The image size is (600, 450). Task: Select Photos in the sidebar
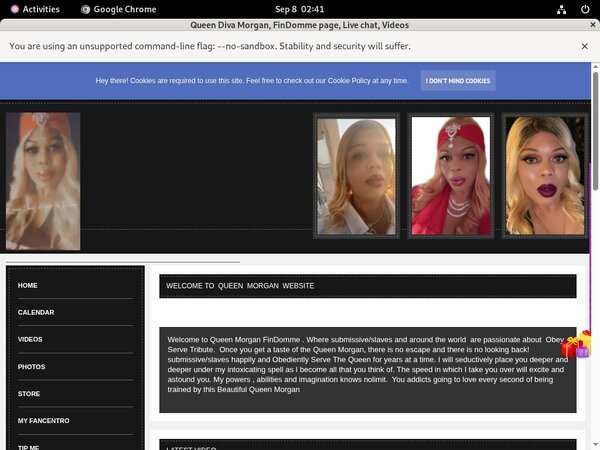coord(31,367)
